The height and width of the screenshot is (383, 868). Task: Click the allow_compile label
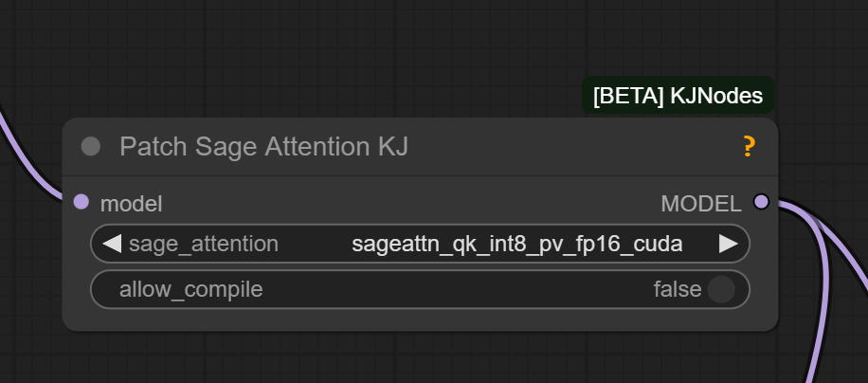(190, 289)
